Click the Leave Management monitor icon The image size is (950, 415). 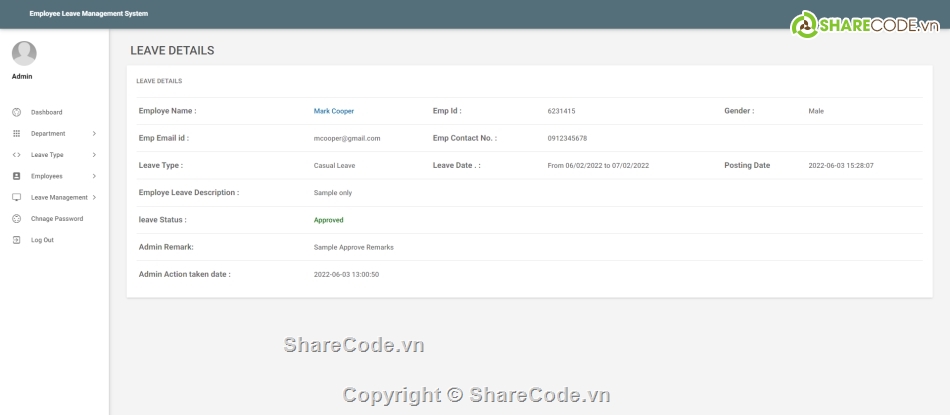pyautogui.click(x=16, y=197)
